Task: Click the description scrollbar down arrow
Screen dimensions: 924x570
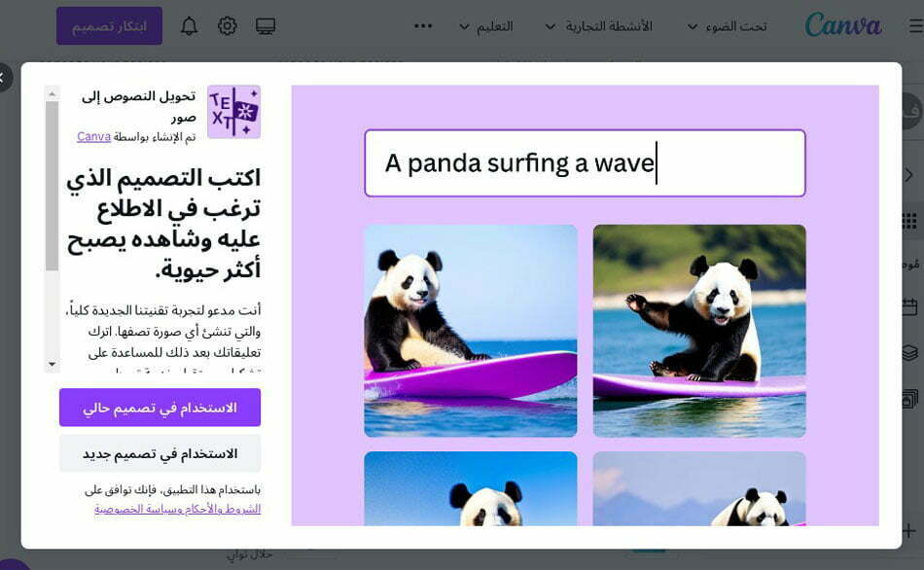Action: (x=52, y=365)
